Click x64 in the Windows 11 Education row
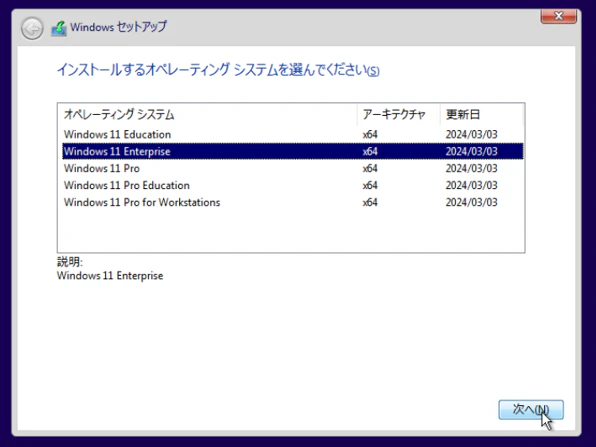This screenshot has width=596, height=447. pos(370,135)
